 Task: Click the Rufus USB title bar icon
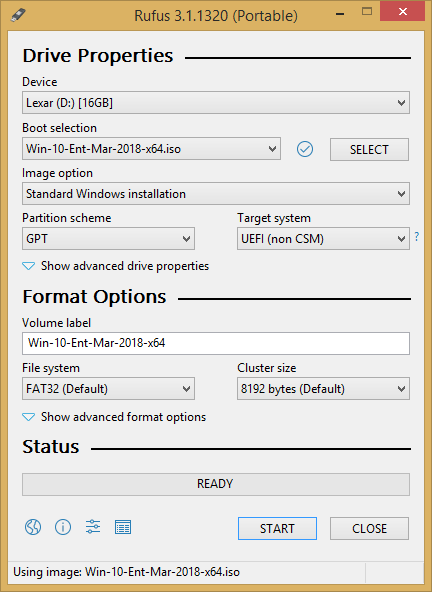point(18,15)
